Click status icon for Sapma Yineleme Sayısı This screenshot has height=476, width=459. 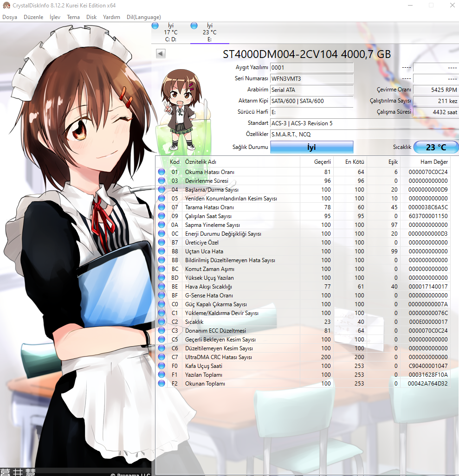162,225
